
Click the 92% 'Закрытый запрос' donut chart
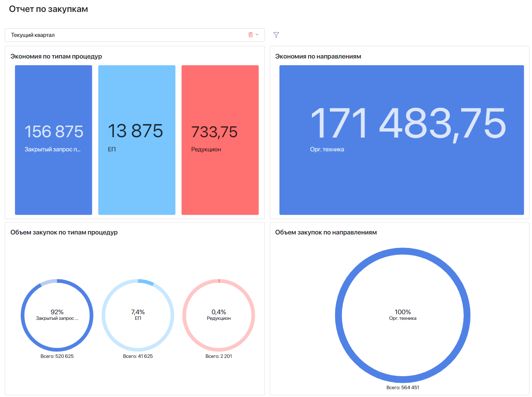coord(57,315)
